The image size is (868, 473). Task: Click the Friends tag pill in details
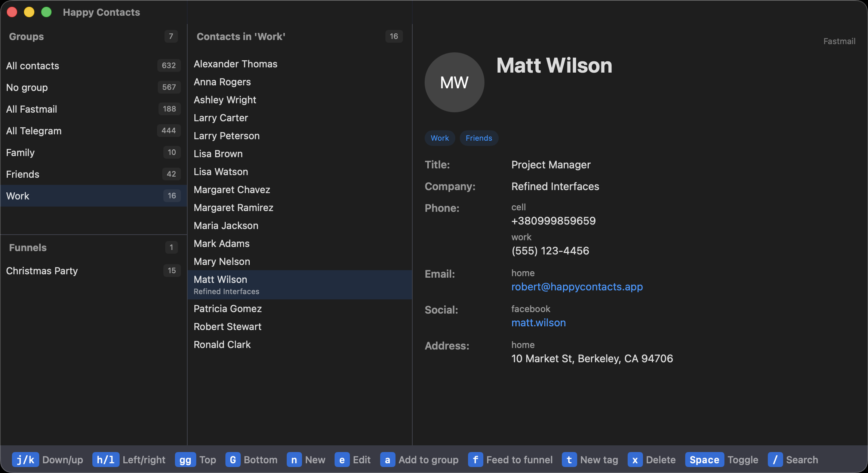[x=478, y=138]
